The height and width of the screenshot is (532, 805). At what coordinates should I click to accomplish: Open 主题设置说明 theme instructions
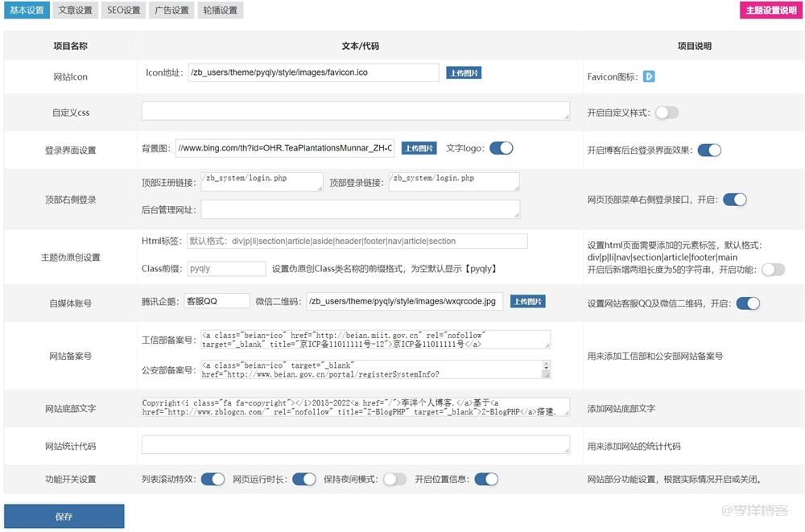pos(770,10)
